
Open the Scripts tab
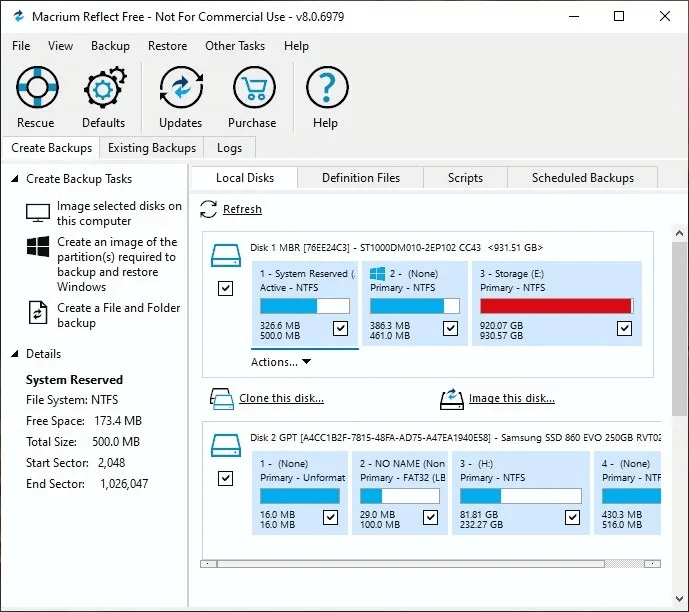(x=465, y=178)
